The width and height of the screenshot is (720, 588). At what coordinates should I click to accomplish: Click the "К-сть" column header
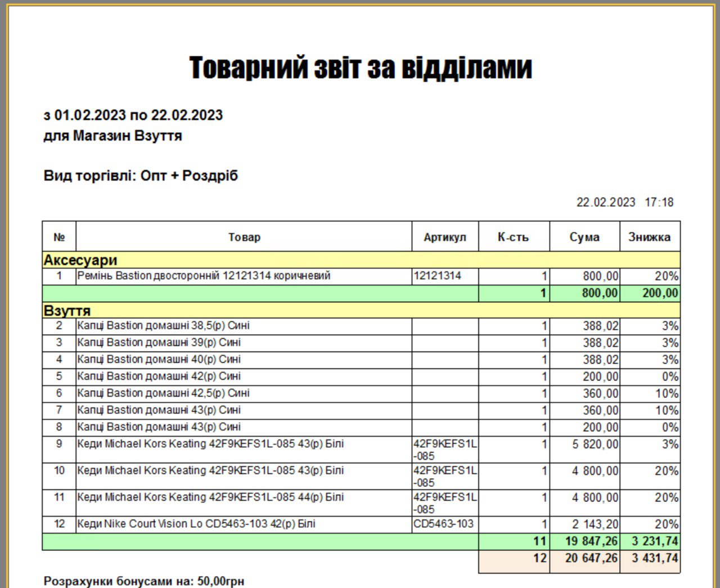(513, 237)
